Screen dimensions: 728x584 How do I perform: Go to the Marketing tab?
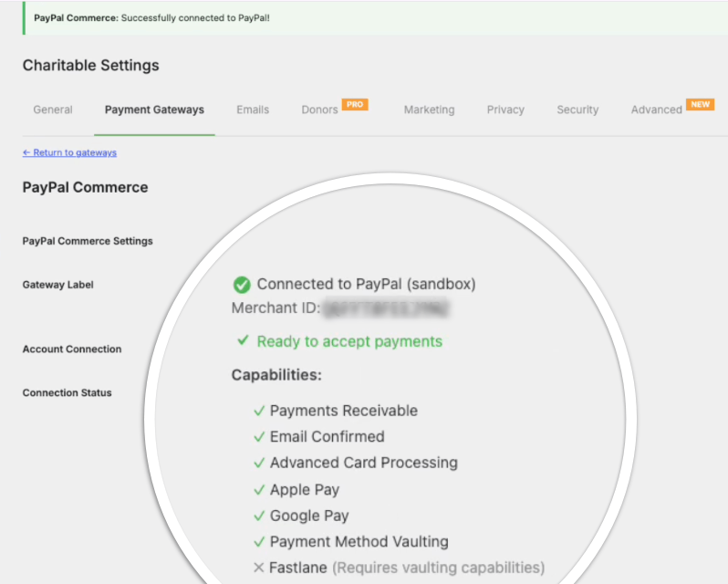[429, 109]
